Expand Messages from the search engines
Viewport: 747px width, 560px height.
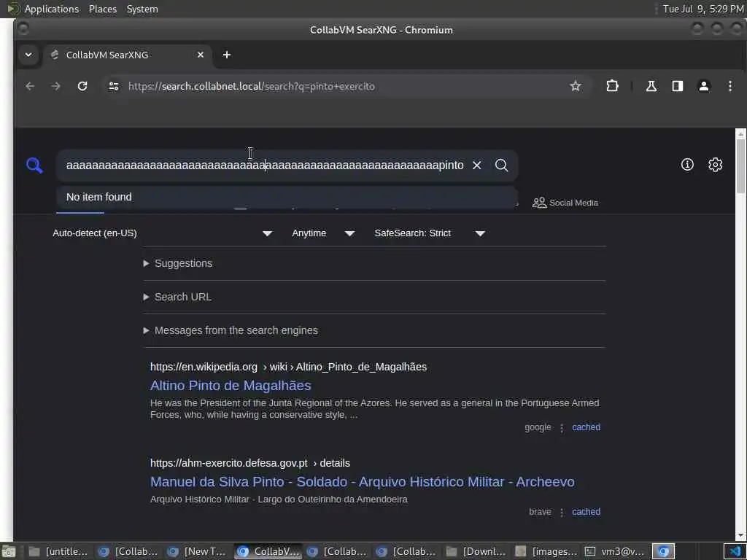click(231, 330)
